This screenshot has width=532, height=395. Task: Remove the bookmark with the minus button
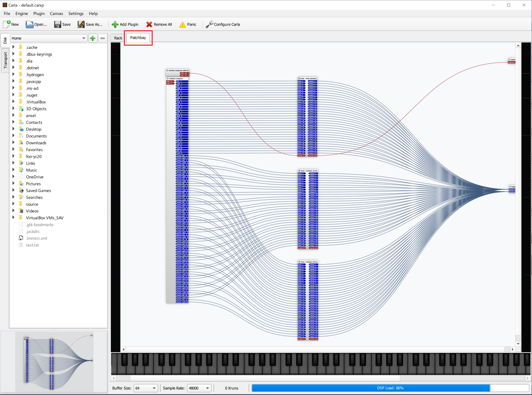point(103,38)
